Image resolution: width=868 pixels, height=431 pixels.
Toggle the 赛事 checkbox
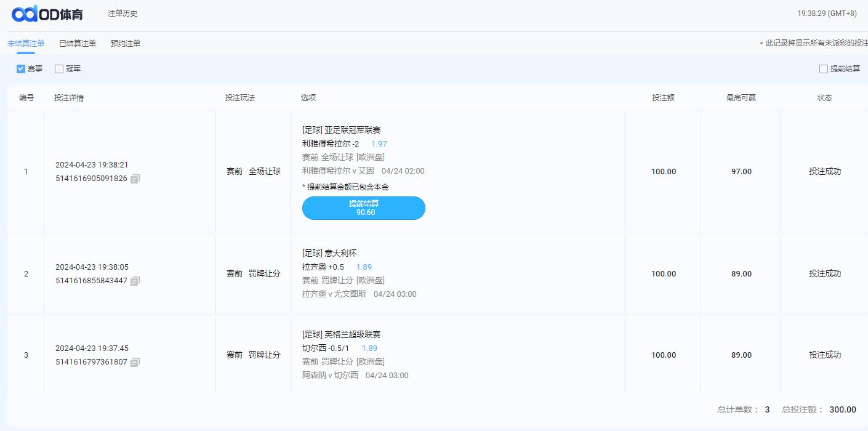(21, 69)
